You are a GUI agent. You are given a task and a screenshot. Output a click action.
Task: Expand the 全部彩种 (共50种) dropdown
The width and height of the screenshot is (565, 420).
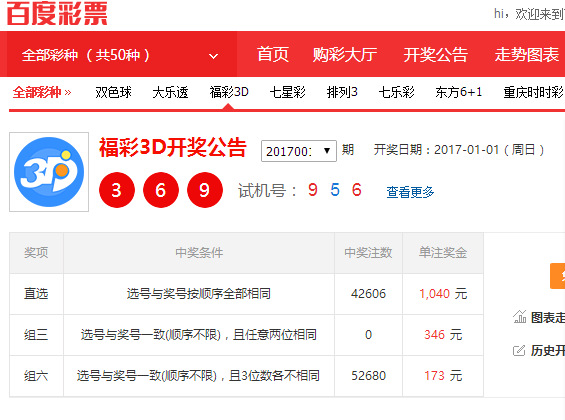119,55
